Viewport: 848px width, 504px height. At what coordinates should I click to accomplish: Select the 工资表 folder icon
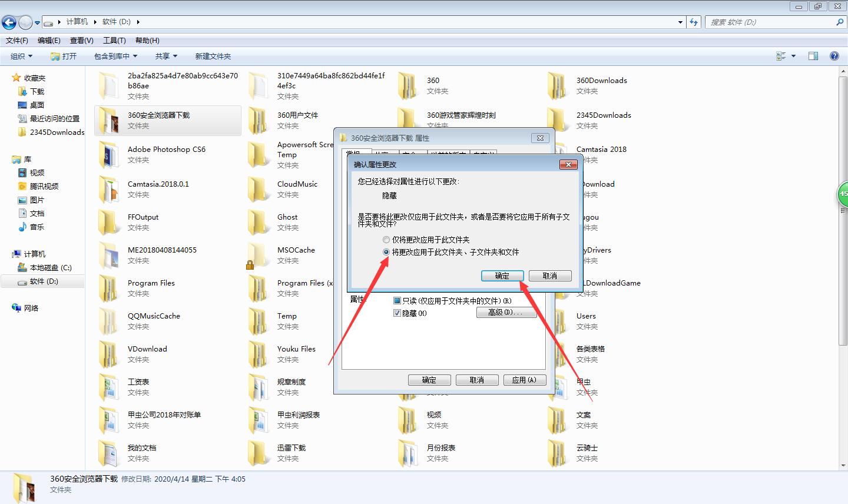point(108,387)
